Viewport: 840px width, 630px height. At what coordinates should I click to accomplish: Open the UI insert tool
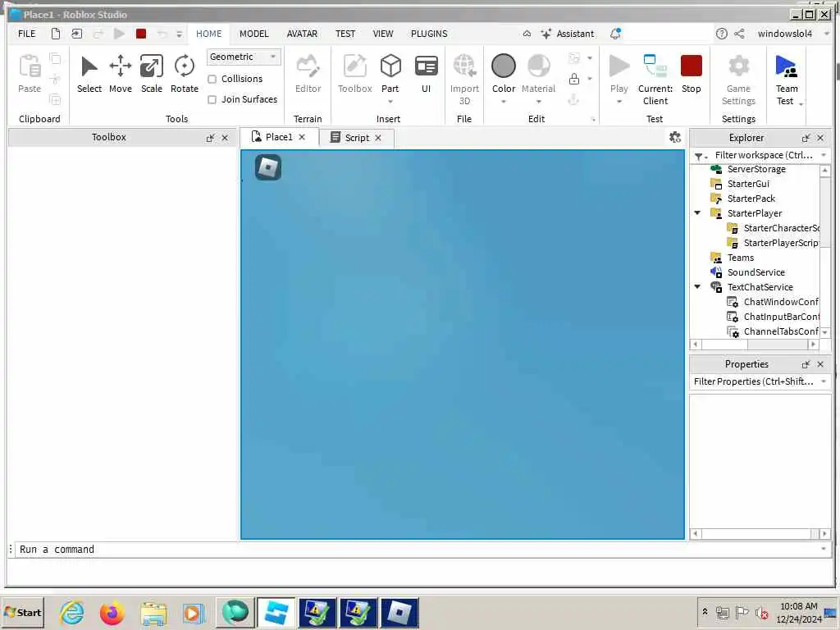426,75
